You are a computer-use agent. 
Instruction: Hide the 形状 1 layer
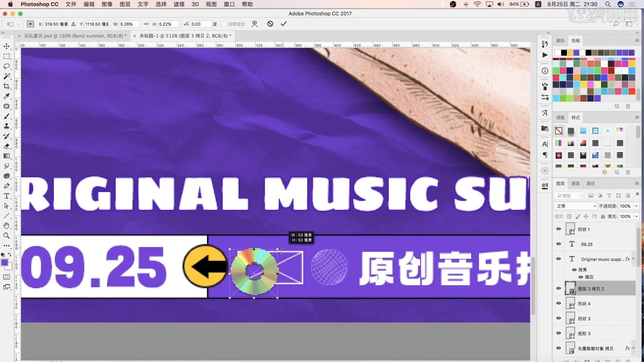coord(558,229)
